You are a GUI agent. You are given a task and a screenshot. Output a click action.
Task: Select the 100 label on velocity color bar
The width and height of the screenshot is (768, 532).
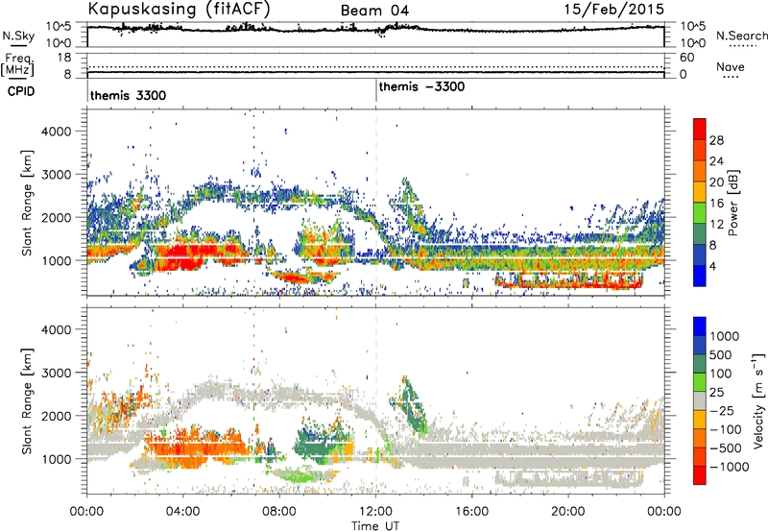[x=721, y=374]
